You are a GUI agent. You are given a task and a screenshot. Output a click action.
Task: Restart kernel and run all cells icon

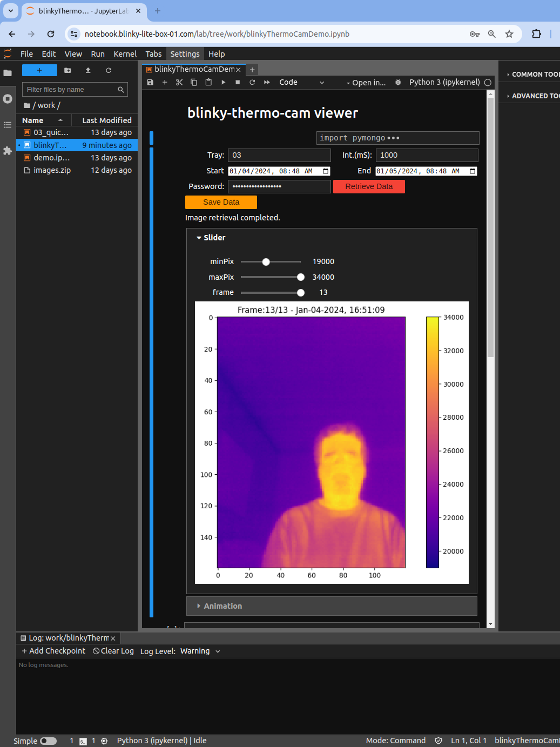tap(267, 82)
